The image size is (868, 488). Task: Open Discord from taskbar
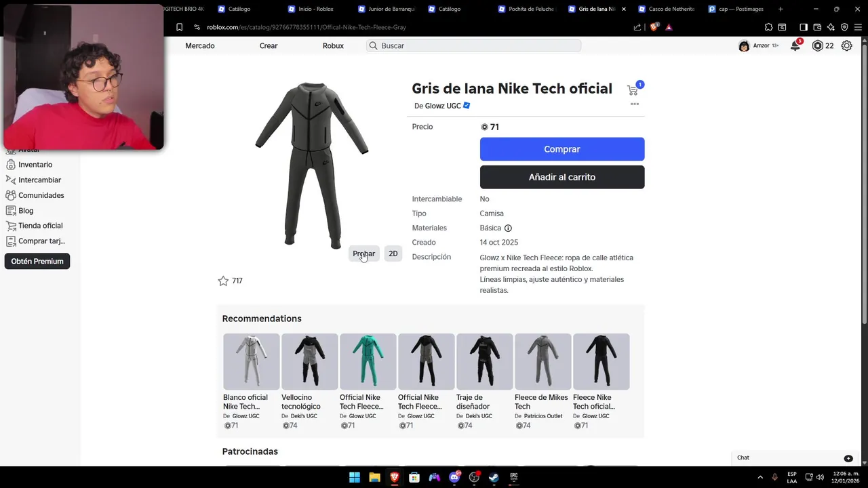[454, 477]
